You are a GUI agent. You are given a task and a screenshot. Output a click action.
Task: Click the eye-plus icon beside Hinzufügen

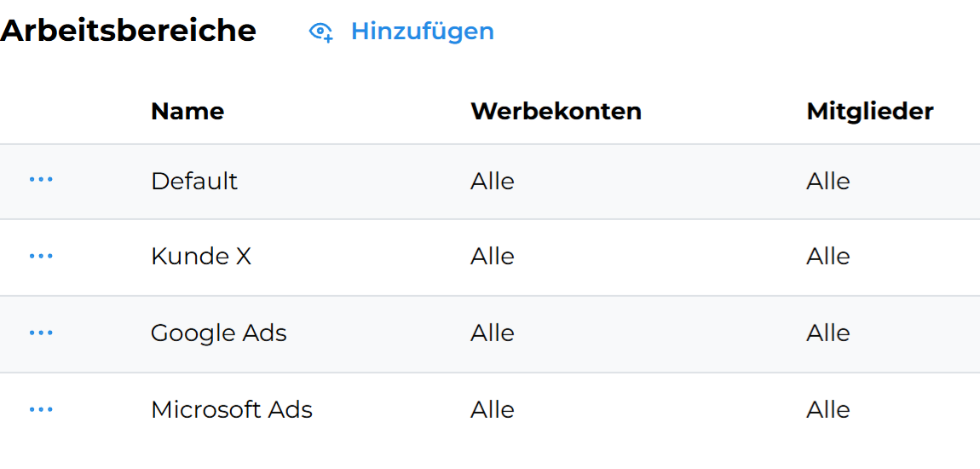pos(320,32)
